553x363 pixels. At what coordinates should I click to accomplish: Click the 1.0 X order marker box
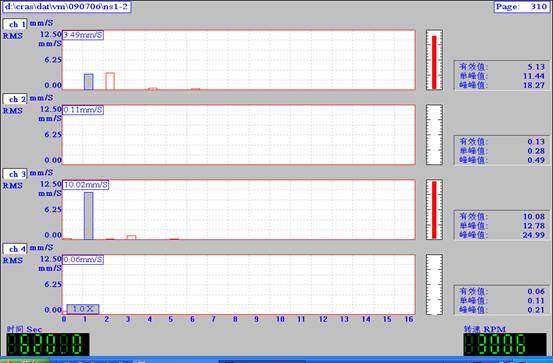(83, 309)
